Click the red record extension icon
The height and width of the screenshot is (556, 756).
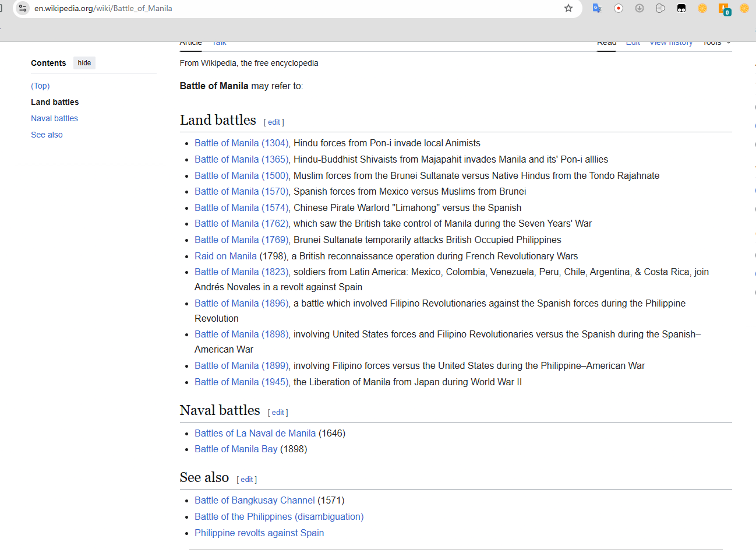pyautogui.click(x=618, y=8)
